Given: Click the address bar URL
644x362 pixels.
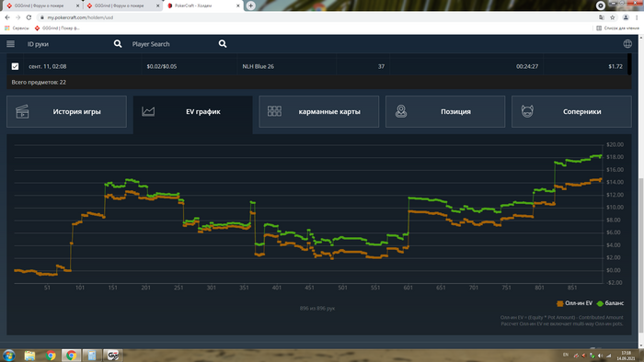Looking at the screenshot, I should (80, 17).
